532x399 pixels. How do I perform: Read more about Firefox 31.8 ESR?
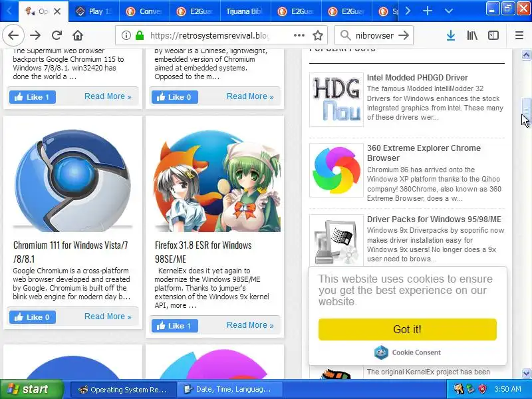[250, 325]
